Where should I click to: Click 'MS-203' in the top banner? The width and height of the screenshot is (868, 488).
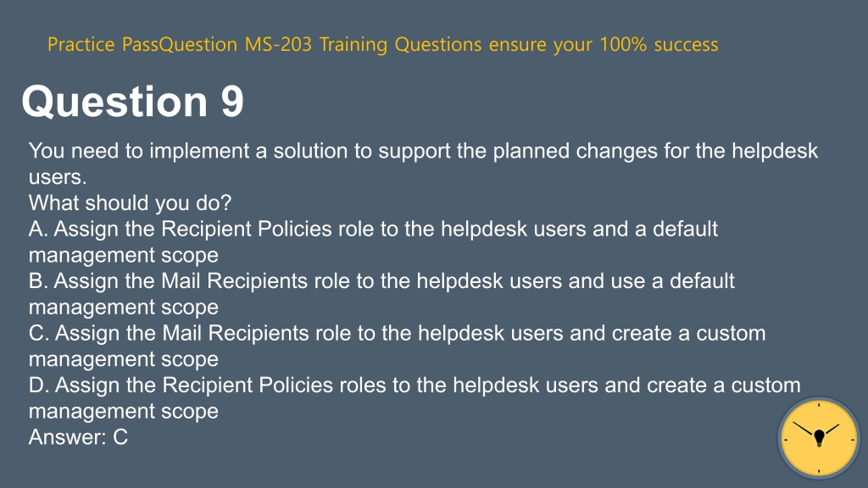278,44
